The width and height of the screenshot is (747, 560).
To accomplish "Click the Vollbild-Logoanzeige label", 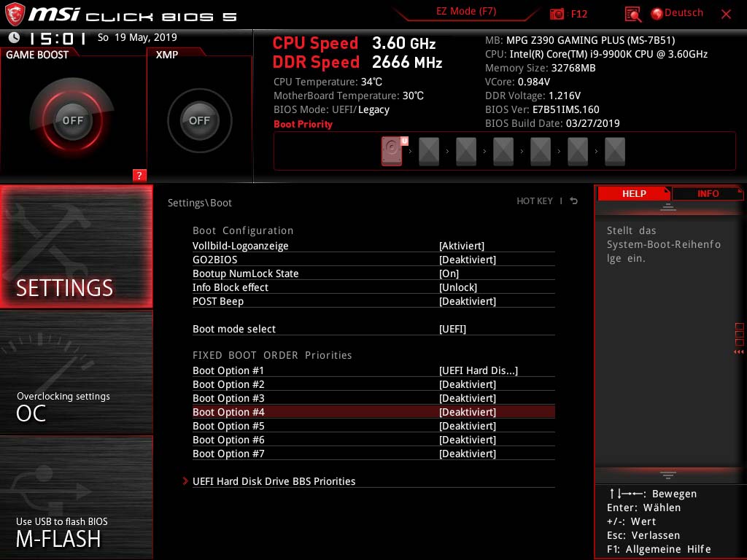I will [240, 246].
